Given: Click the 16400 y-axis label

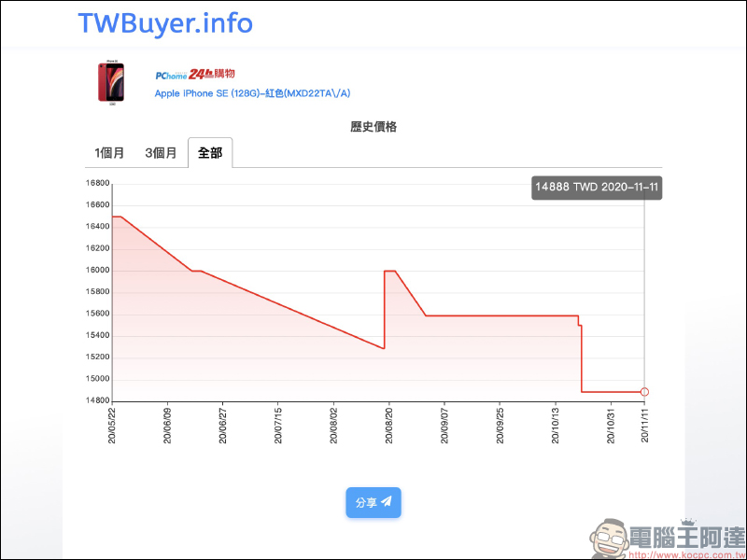Looking at the screenshot, I should [98, 227].
